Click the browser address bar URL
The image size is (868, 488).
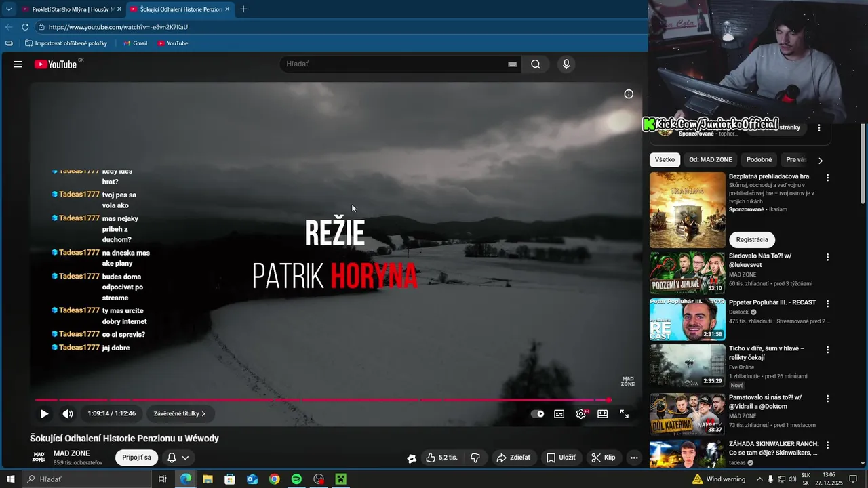(x=118, y=27)
